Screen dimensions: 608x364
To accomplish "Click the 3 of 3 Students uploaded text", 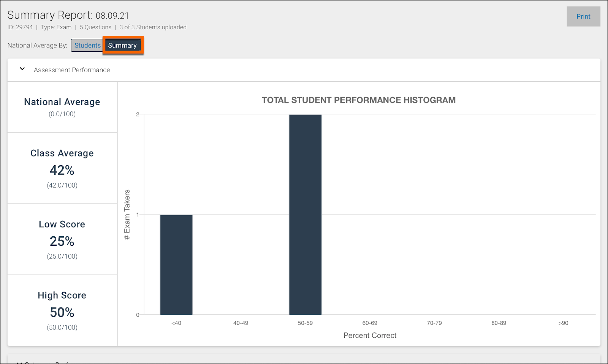I will coord(152,27).
